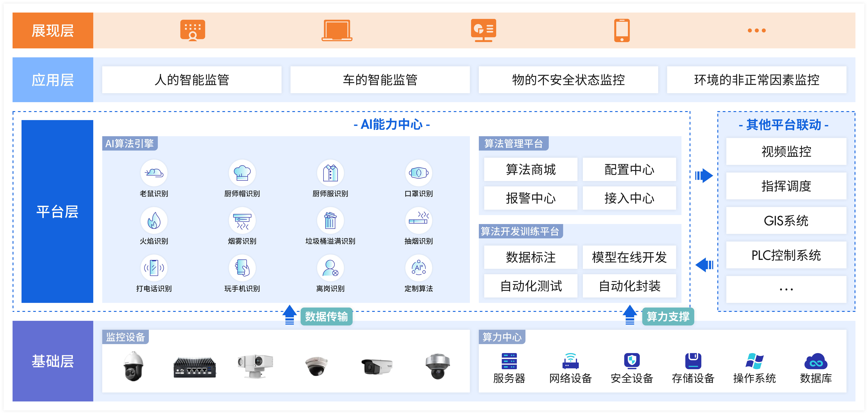Viewport: 868px width, 414px height.
Task: Click the ellipsis box under PLC控制系统
Action: click(786, 289)
